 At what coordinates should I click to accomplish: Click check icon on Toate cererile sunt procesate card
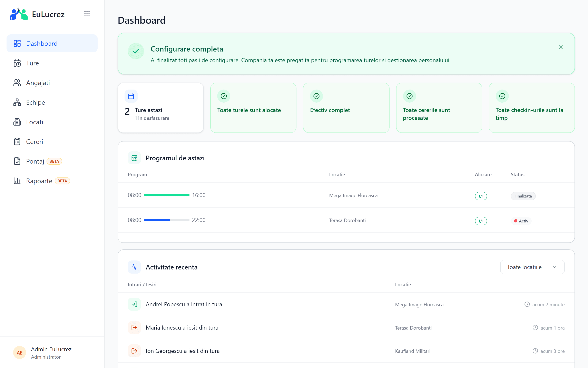(x=409, y=96)
